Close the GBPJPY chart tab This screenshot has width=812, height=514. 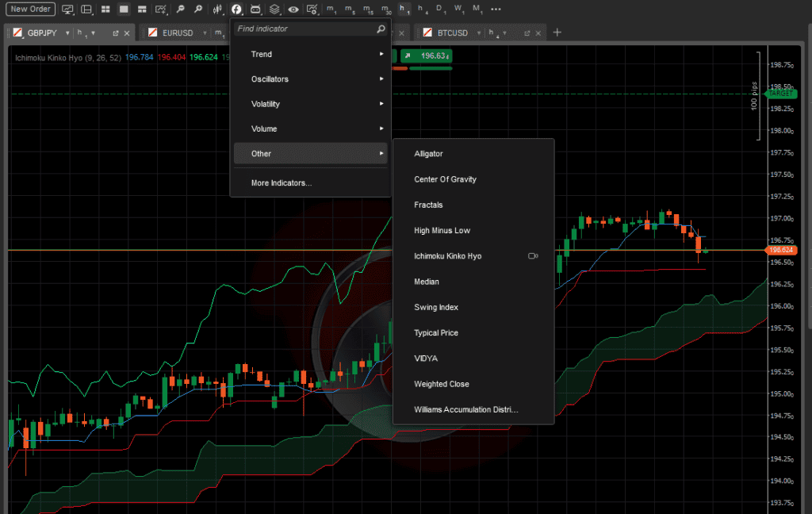point(127,33)
